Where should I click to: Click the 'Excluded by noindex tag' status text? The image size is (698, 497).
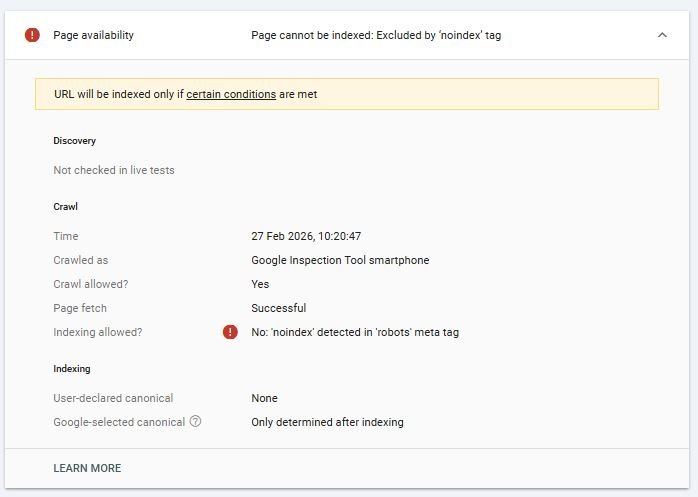point(376,35)
